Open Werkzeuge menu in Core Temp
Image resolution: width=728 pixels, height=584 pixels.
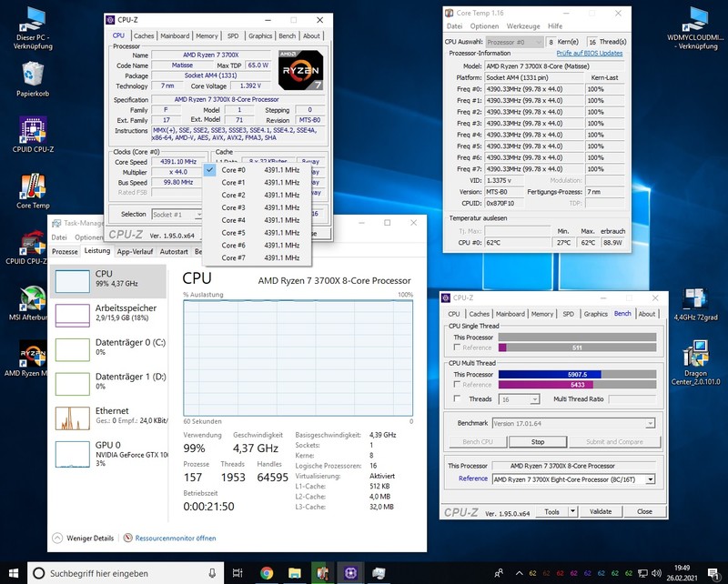pos(523,26)
